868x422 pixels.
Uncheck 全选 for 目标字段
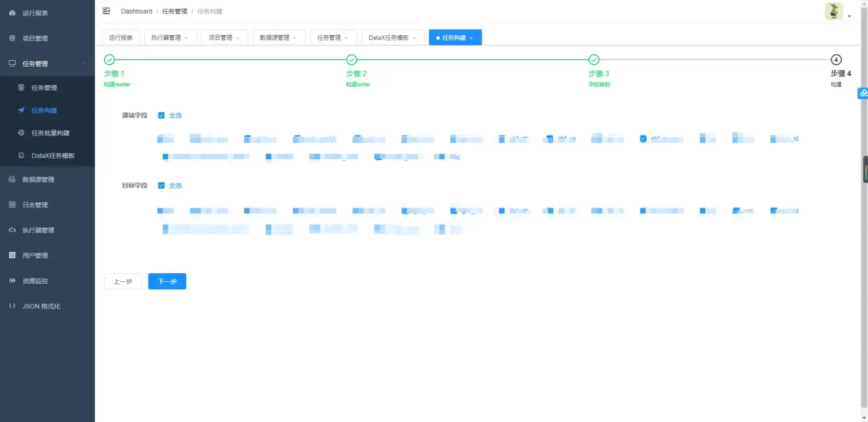[161, 185]
